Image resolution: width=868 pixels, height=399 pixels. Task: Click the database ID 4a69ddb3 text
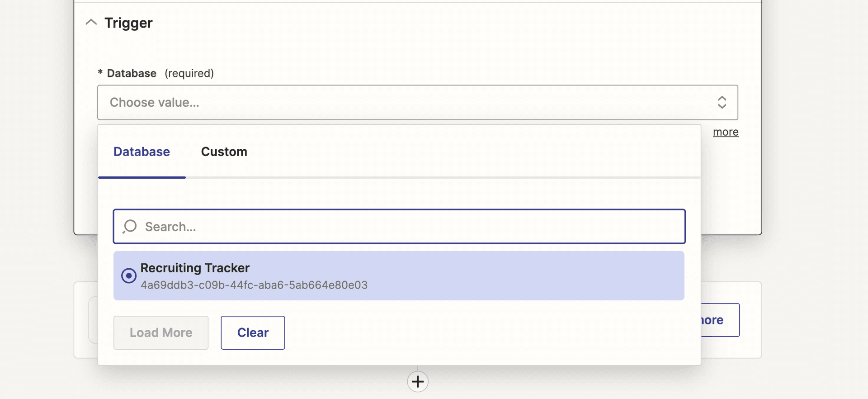click(x=254, y=285)
